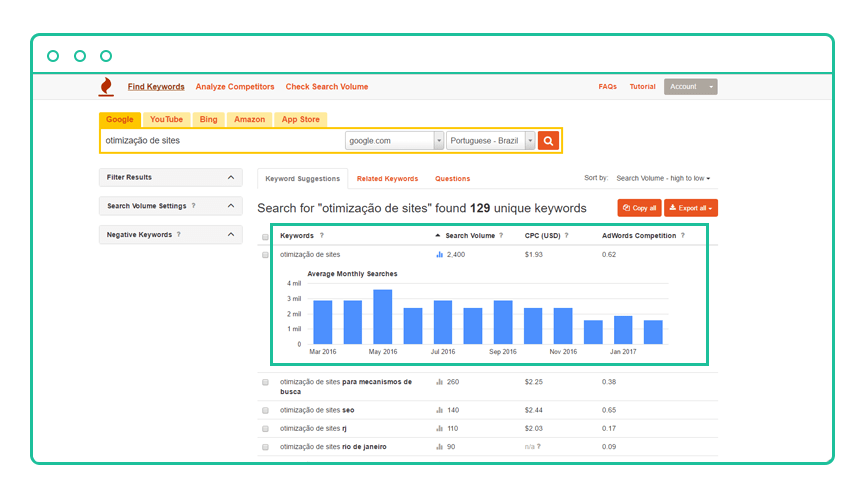Open the Account dropdown menu

tap(690, 87)
